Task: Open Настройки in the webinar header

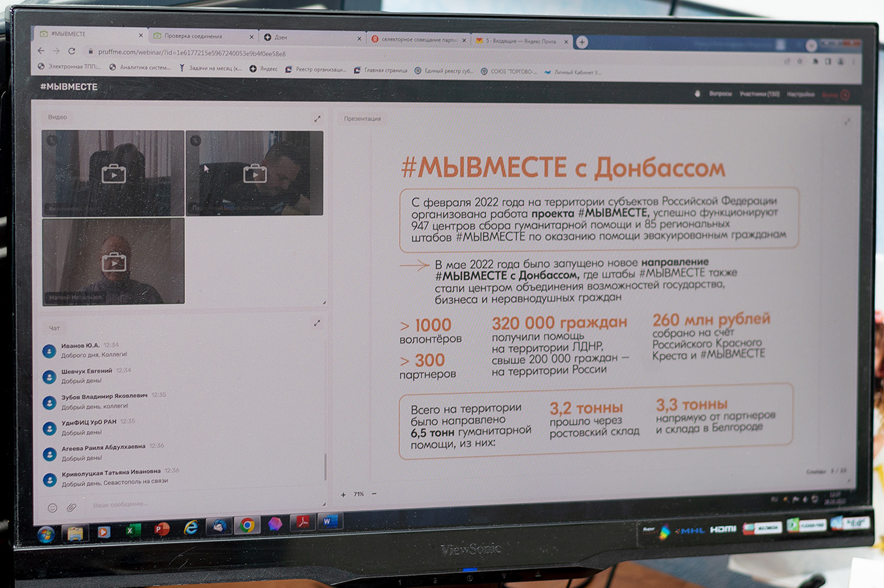Action: [x=800, y=95]
